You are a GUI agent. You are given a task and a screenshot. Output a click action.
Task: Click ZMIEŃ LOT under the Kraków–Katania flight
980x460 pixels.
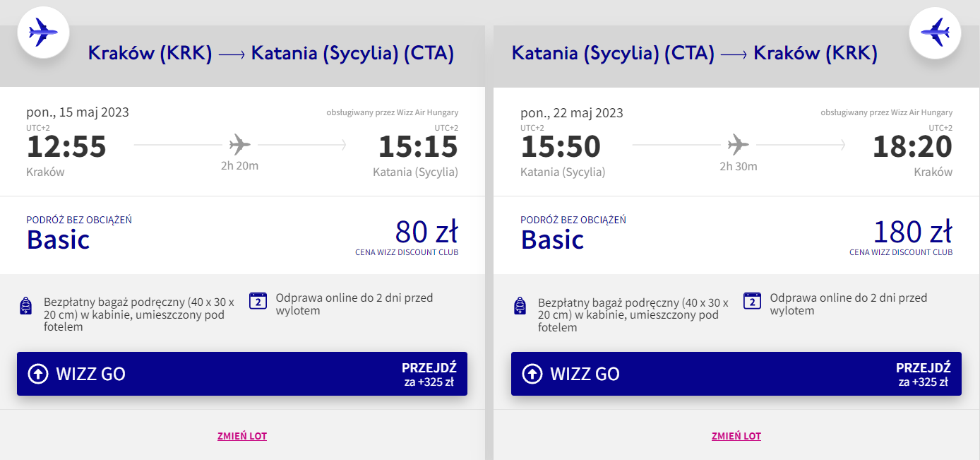click(x=242, y=436)
